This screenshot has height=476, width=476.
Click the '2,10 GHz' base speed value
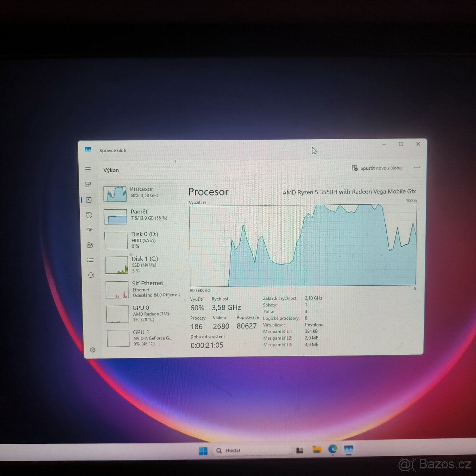(x=313, y=298)
